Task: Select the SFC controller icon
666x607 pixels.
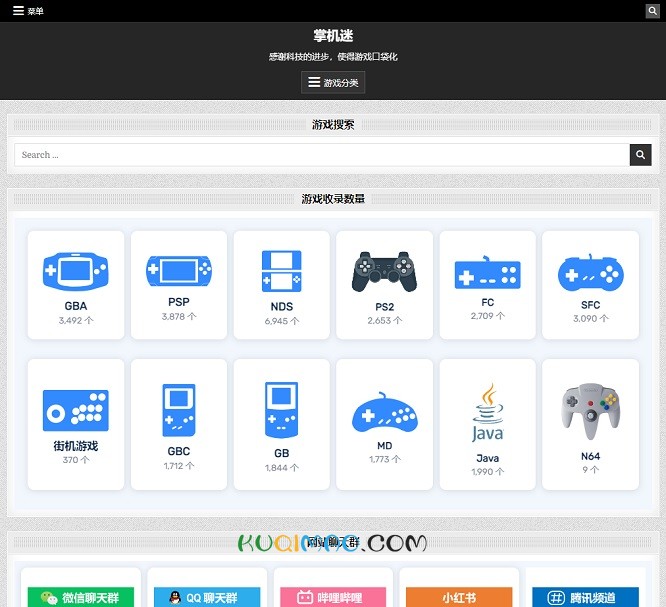Action: [x=590, y=273]
